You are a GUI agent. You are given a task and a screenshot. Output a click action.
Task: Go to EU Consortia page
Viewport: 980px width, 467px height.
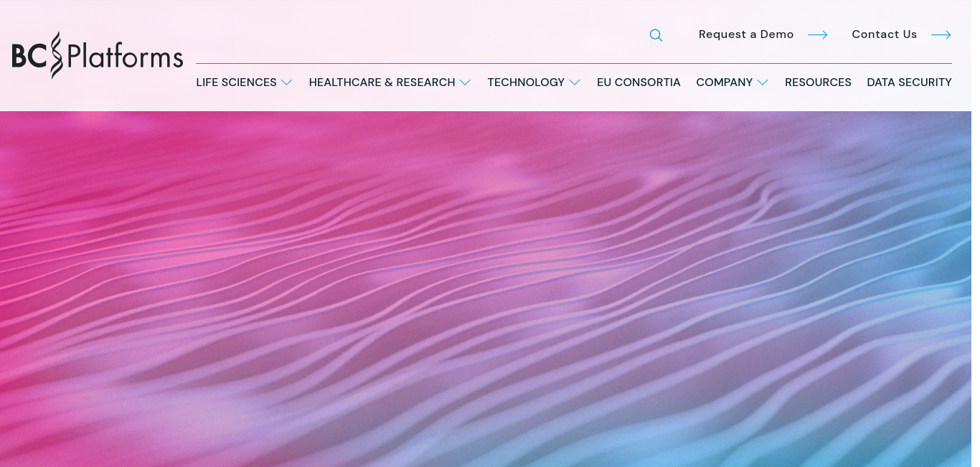[x=639, y=82]
